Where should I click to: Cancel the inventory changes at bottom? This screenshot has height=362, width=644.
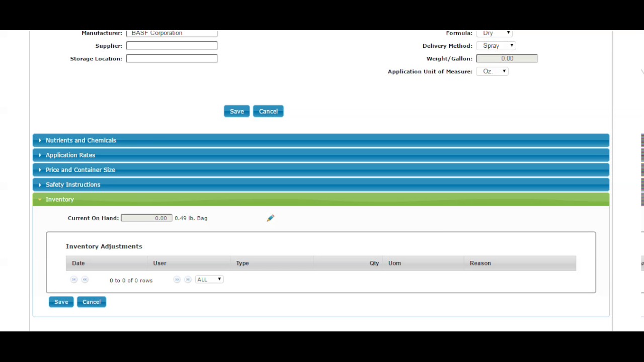click(92, 302)
